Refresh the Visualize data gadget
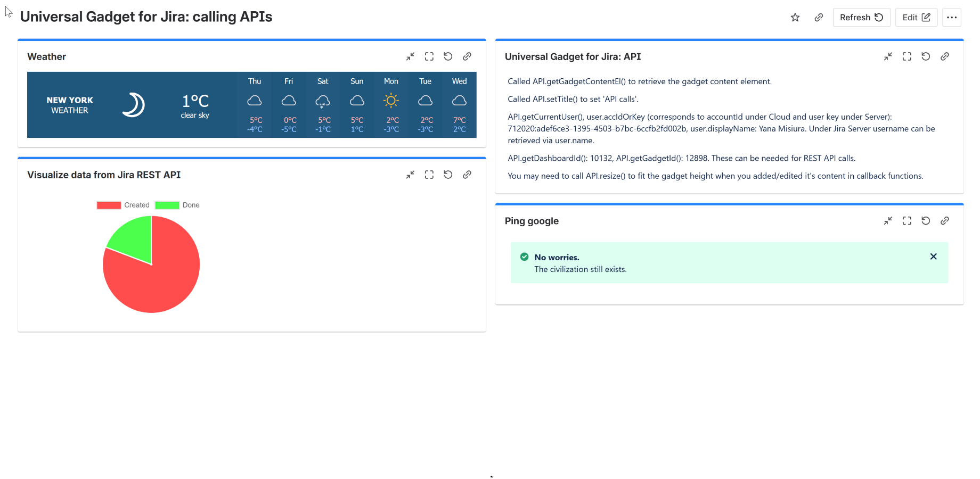 [448, 175]
